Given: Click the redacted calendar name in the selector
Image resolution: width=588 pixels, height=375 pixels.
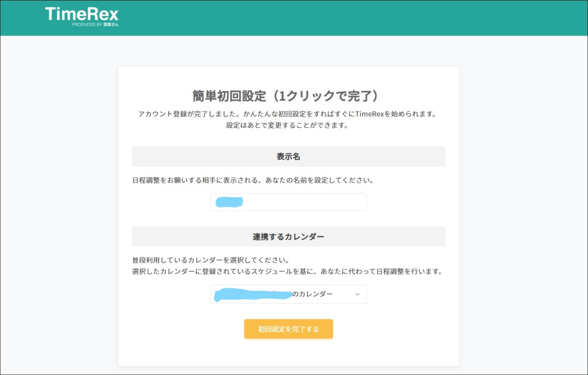Looking at the screenshot, I should pos(253,294).
